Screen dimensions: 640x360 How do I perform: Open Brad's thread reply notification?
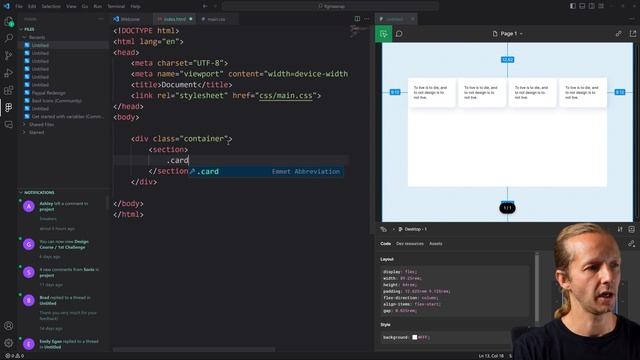(x=63, y=312)
